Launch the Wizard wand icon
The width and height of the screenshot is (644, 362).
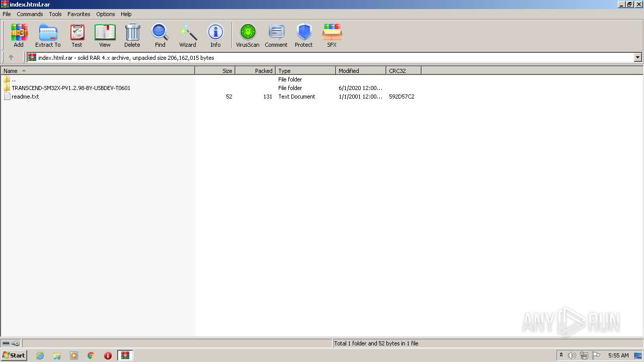(188, 36)
